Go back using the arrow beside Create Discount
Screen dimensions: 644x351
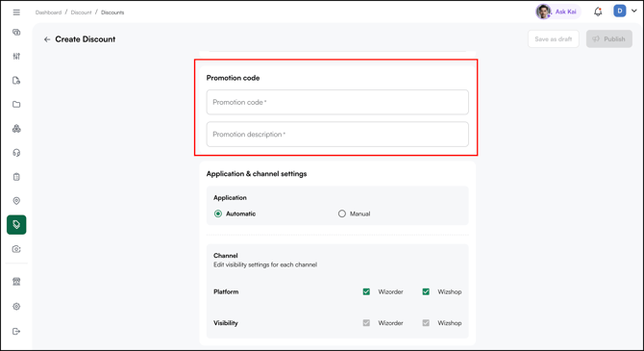pyautogui.click(x=47, y=39)
